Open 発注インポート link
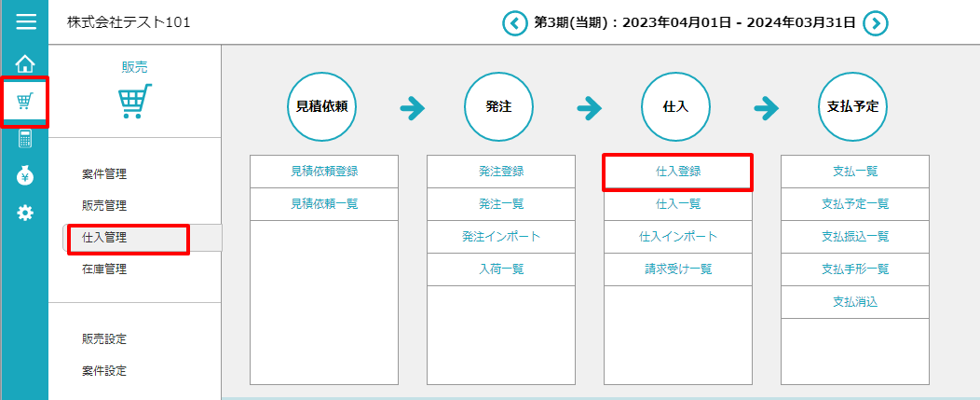The image size is (980, 400). 501,237
